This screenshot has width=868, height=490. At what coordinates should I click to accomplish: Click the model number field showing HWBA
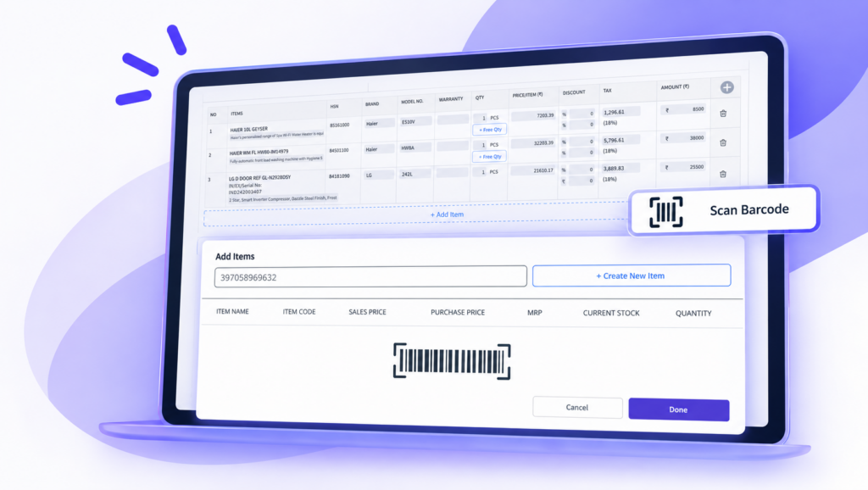[415, 148]
